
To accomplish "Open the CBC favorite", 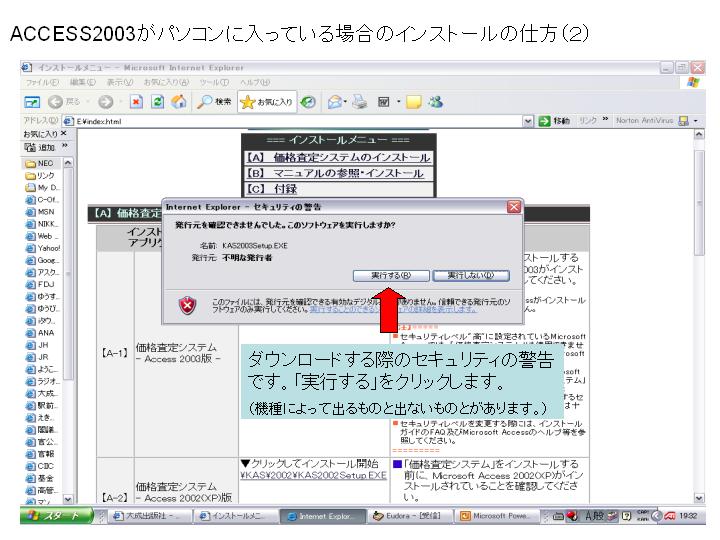I will 40,466.
